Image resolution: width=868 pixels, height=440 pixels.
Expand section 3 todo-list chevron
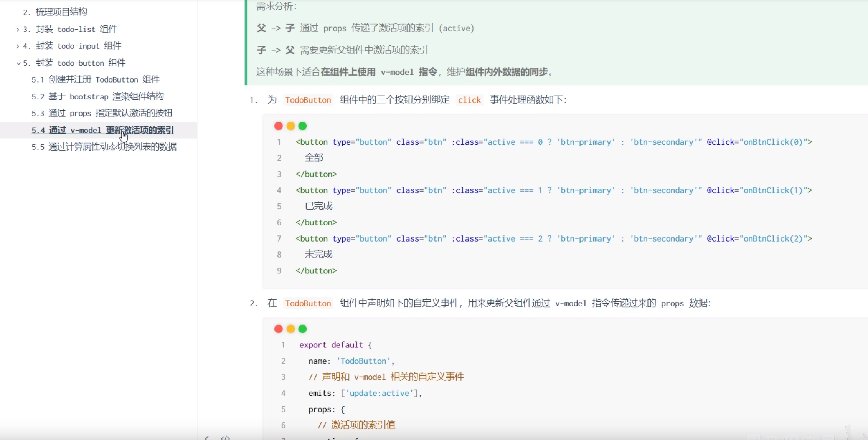[x=18, y=30]
